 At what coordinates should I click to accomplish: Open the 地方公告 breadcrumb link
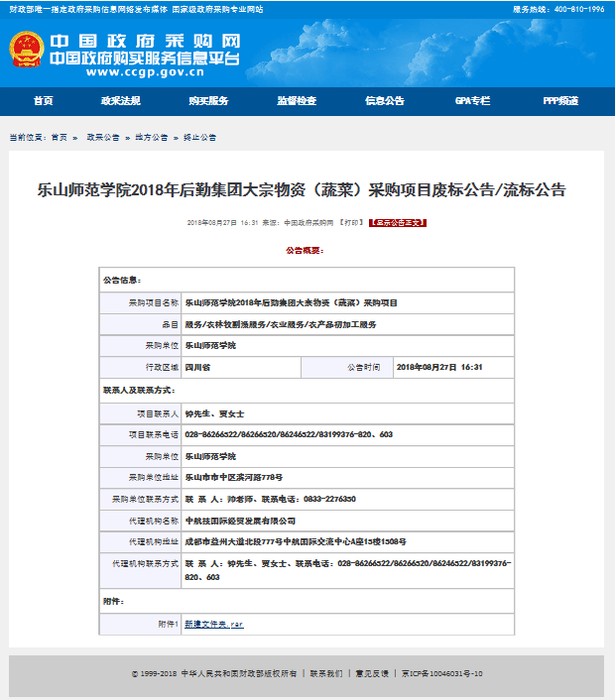click(x=152, y=138)
